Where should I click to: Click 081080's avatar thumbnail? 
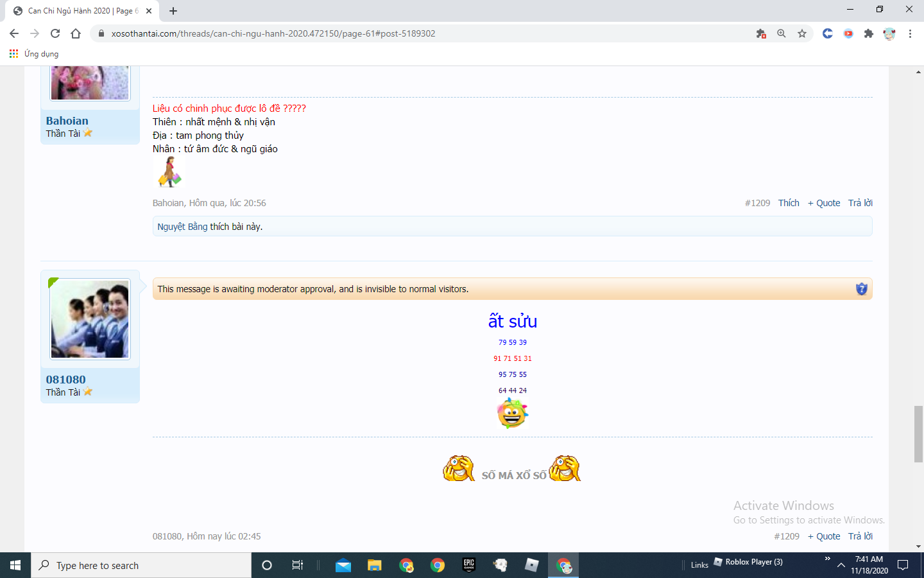pyautogui.click(x=90, y=319)
